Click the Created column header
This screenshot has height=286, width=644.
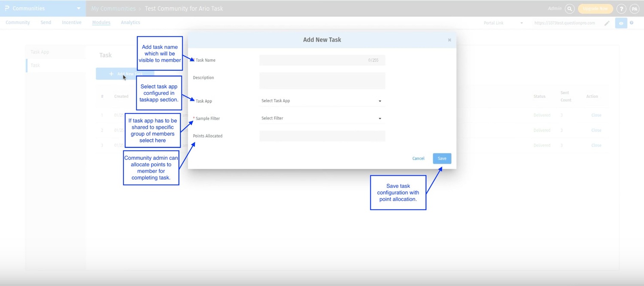(x=121, y=96)
